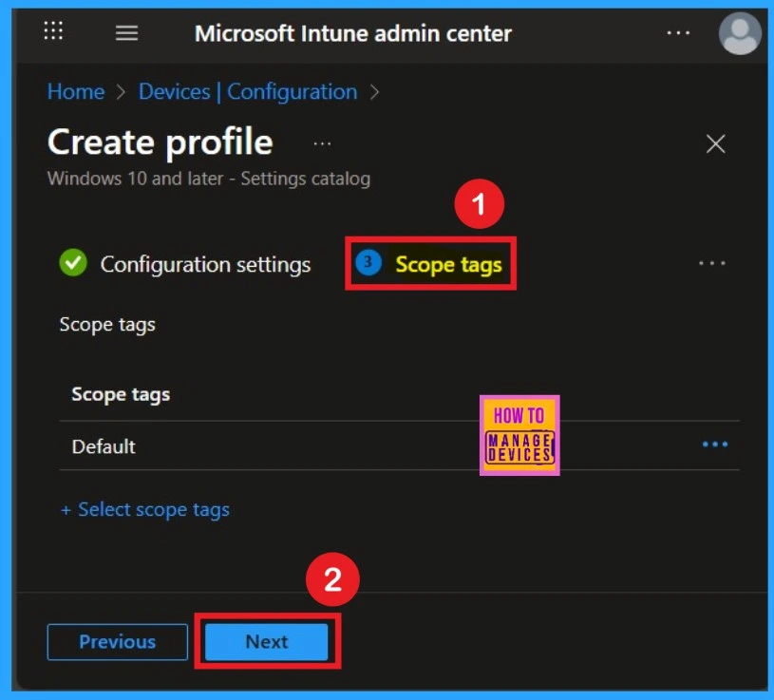Close the Create profile pane

coord(715,143)
